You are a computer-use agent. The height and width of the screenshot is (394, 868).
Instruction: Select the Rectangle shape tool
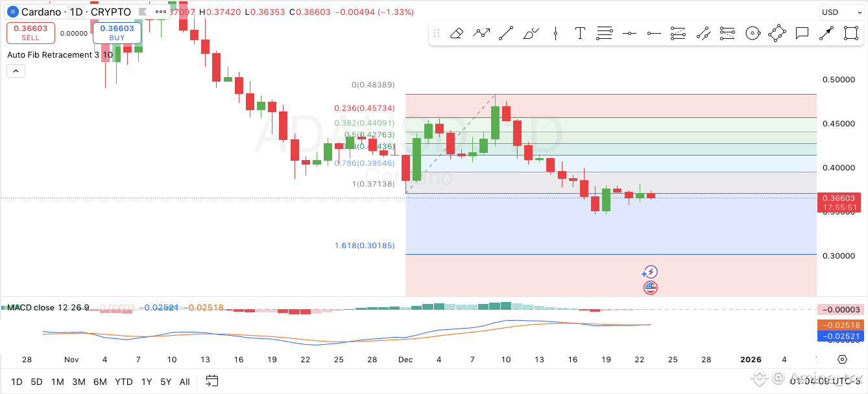coord(851,33)
